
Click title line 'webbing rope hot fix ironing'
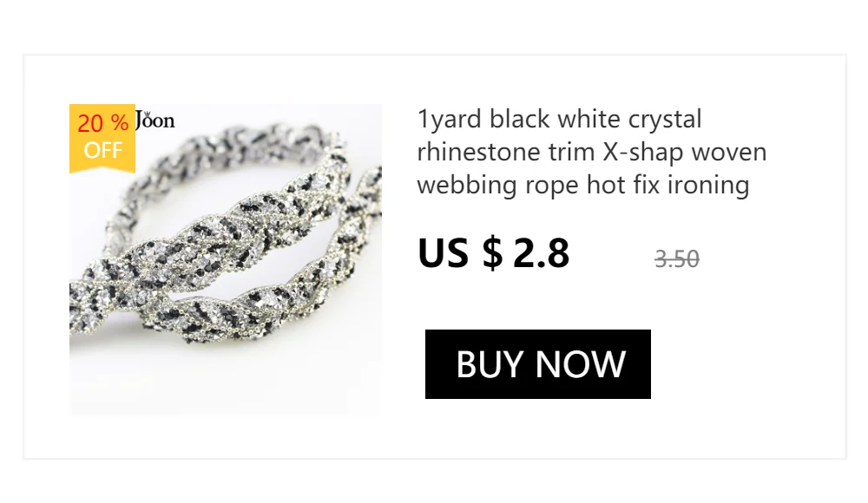pos(583,185)
